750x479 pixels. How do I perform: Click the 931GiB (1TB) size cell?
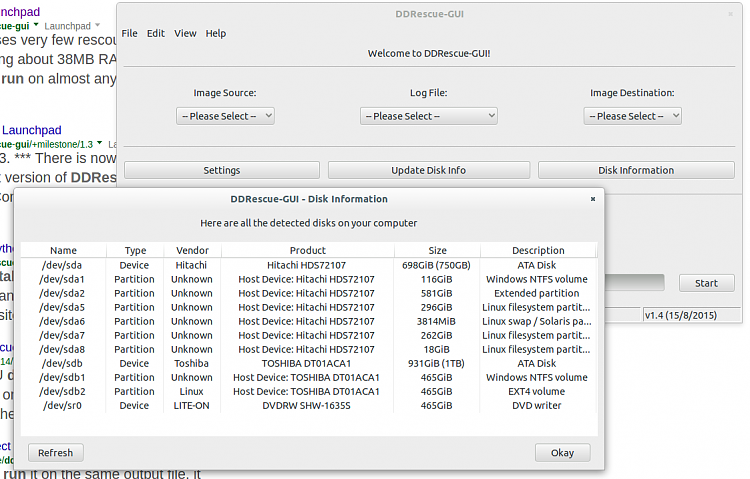click(436, 363)
